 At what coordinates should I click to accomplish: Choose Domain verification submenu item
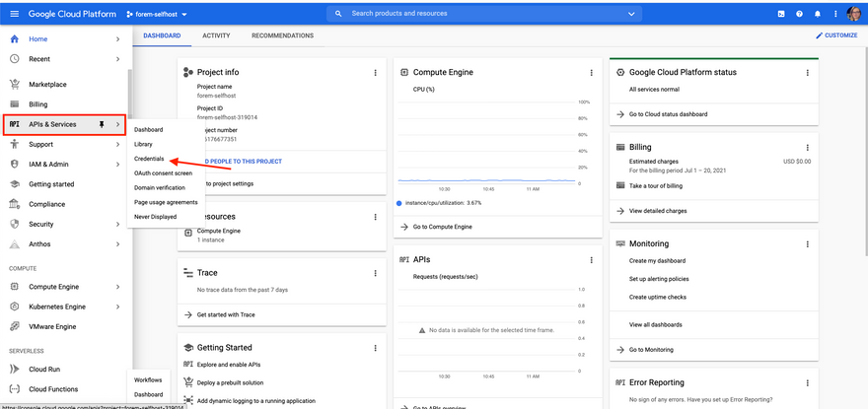click(x=160, y=187)
